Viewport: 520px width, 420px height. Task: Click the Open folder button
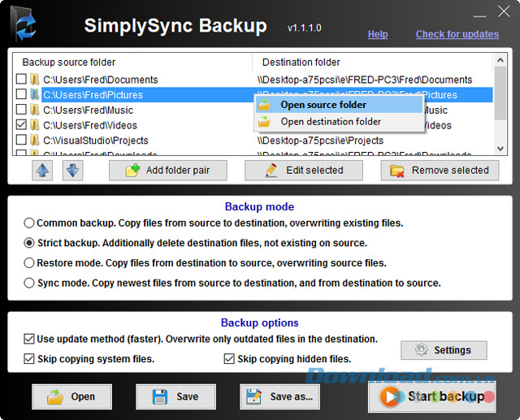[x=71, y=396]
